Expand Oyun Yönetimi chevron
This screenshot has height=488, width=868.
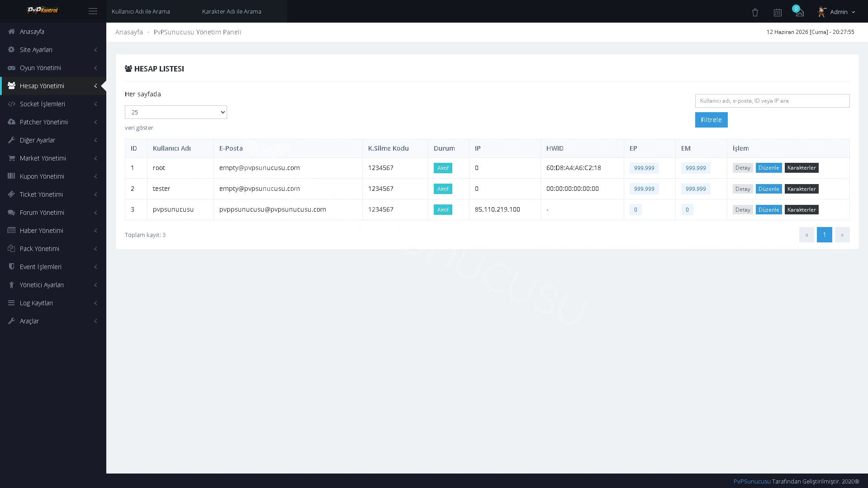95,68
